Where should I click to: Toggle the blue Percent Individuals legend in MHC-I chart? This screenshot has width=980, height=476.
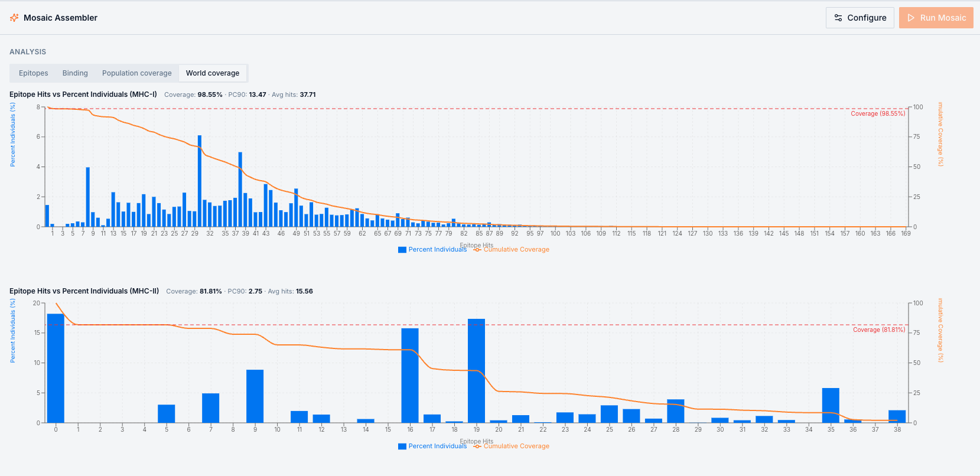(x=432, y=249)
